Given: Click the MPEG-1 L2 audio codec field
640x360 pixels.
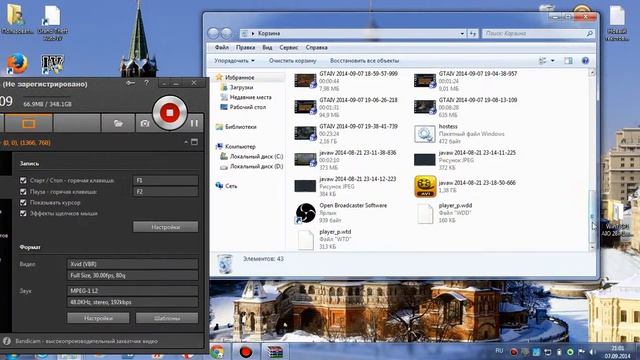Looking at the screenshot, I should (x=132, y=291).
